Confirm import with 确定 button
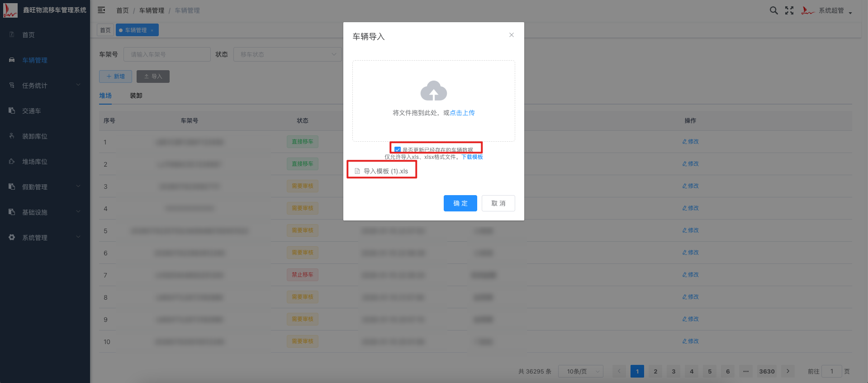 460,203
